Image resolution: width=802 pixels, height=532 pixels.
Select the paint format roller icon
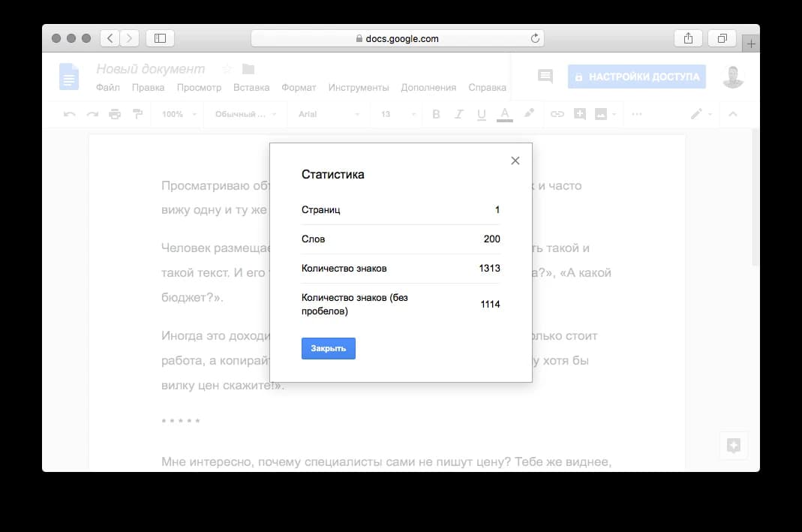point(137,114)
